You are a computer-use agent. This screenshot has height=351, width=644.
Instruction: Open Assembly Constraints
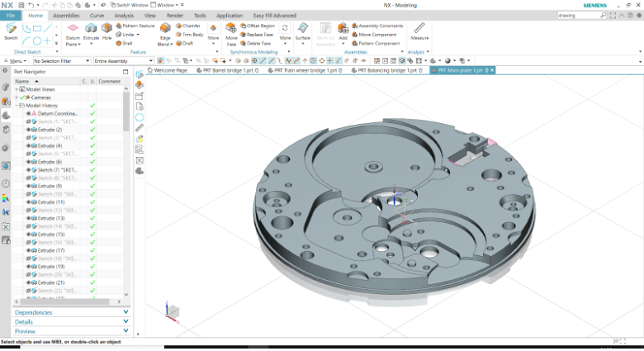pos(377,26)
